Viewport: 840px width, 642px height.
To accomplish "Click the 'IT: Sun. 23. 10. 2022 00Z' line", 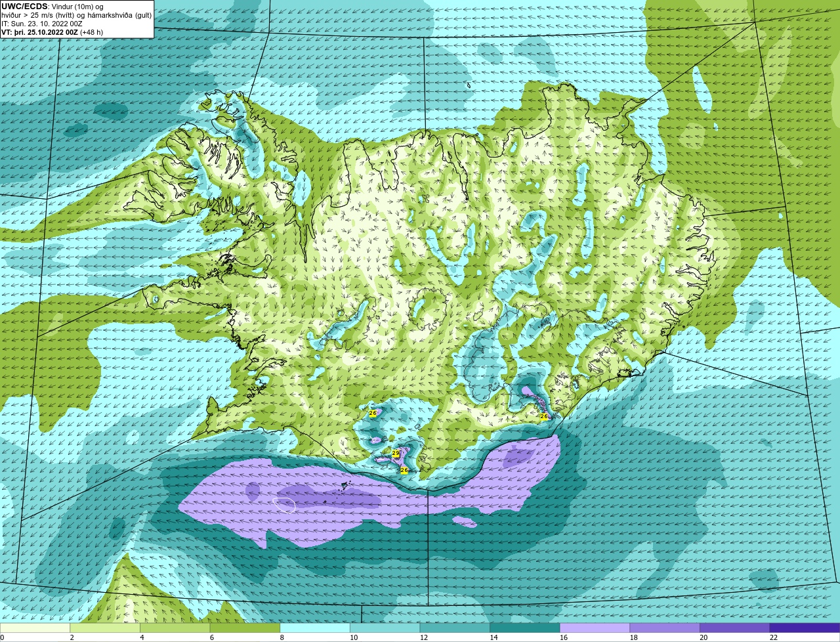I will coord(42,24).
